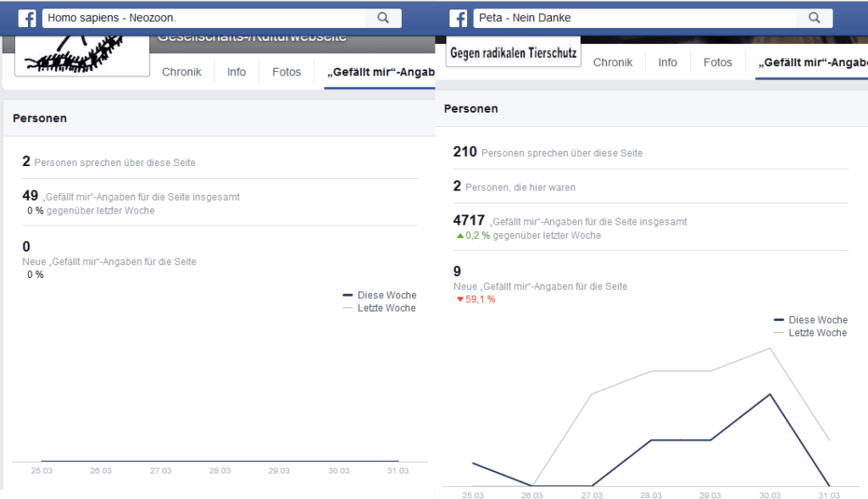Open the Fotos tab on the Peta page
This screenshot has height=499, width=868.
click(x=717, y=63)
